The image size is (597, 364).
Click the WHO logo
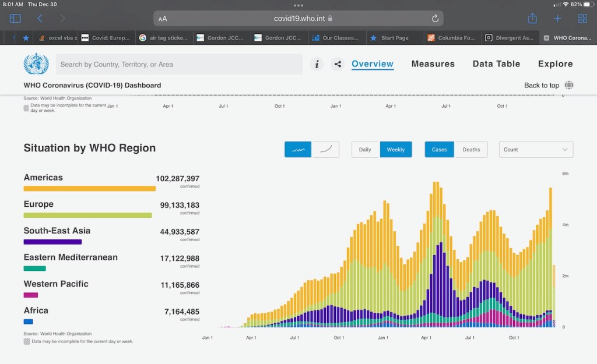pyautogui.click(x=36, y=64)
